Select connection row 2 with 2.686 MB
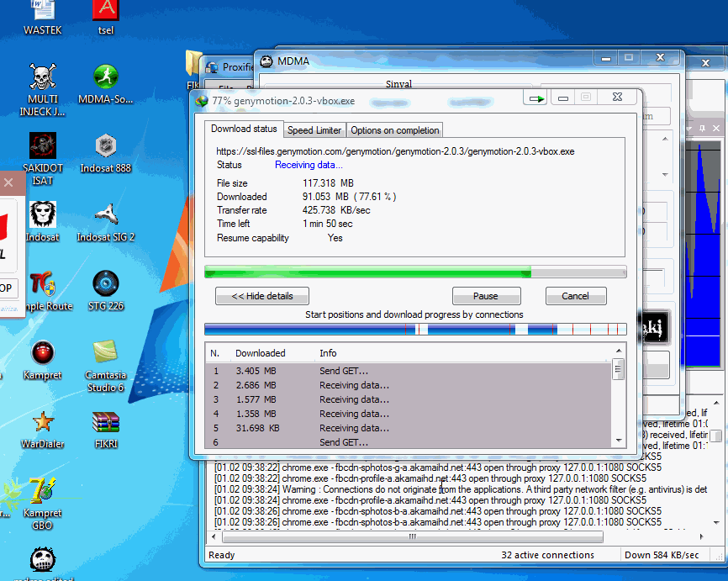This screenshot has height=581, width=728. tap(409, 385)
